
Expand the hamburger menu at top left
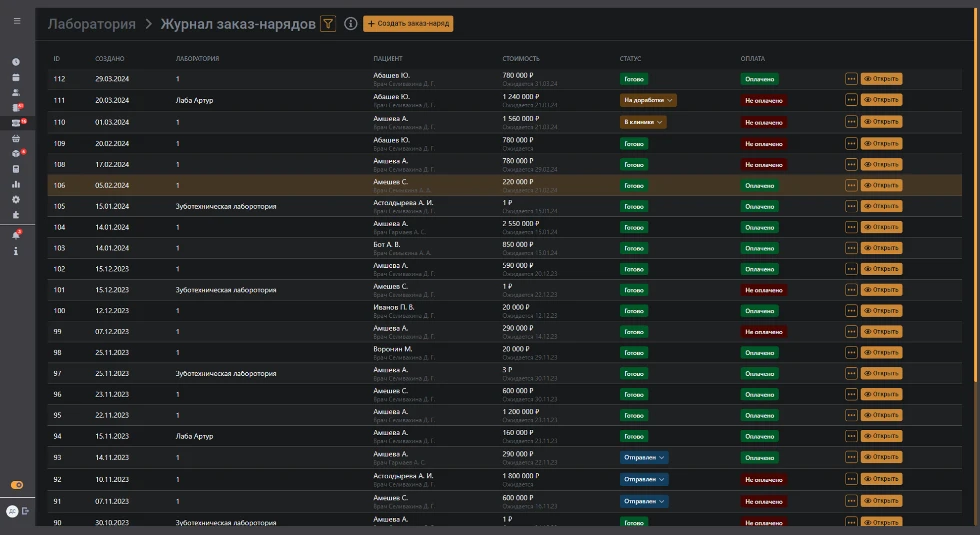click(17, 21)
